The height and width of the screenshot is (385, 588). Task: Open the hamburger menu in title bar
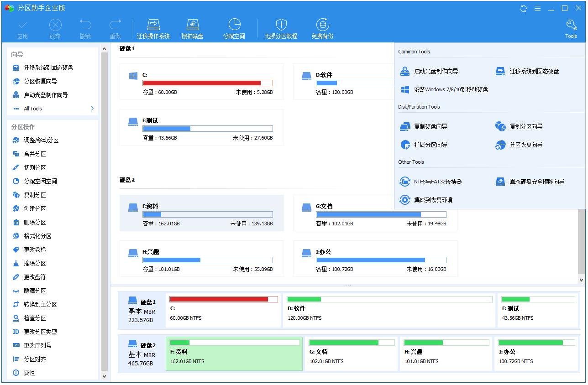(x=537, y=8)
